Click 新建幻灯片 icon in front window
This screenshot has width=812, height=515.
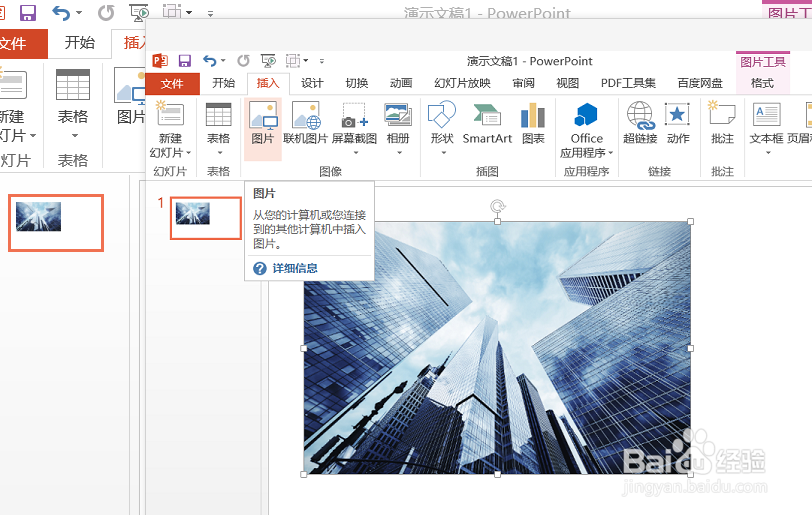tap(170, 115)
